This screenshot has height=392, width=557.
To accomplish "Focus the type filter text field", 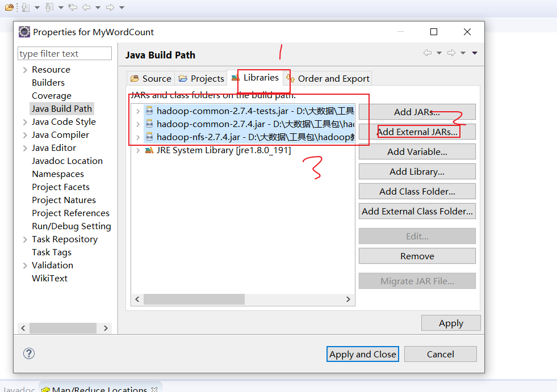I will pos(64,54).
